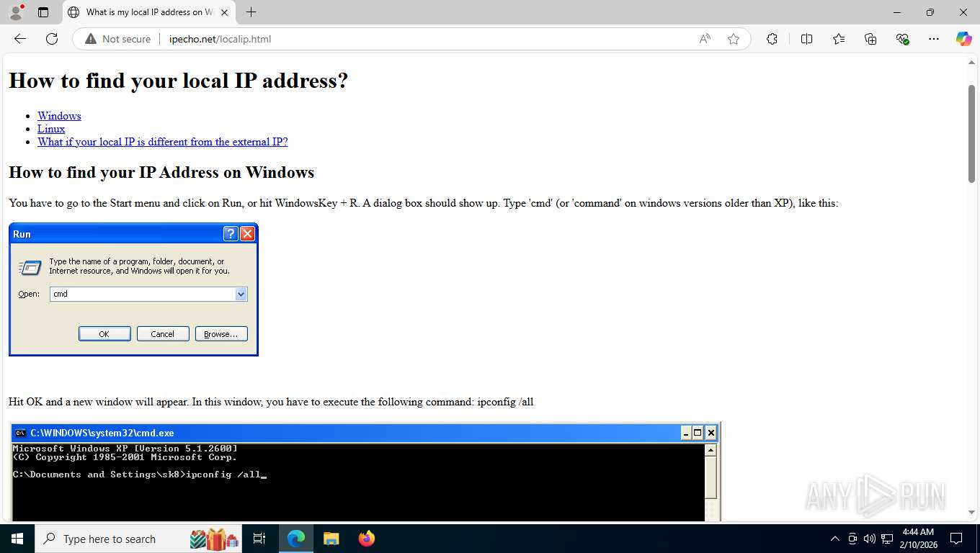Open the notification center icon
Screen dimensions: 980x553
[956, 539]
